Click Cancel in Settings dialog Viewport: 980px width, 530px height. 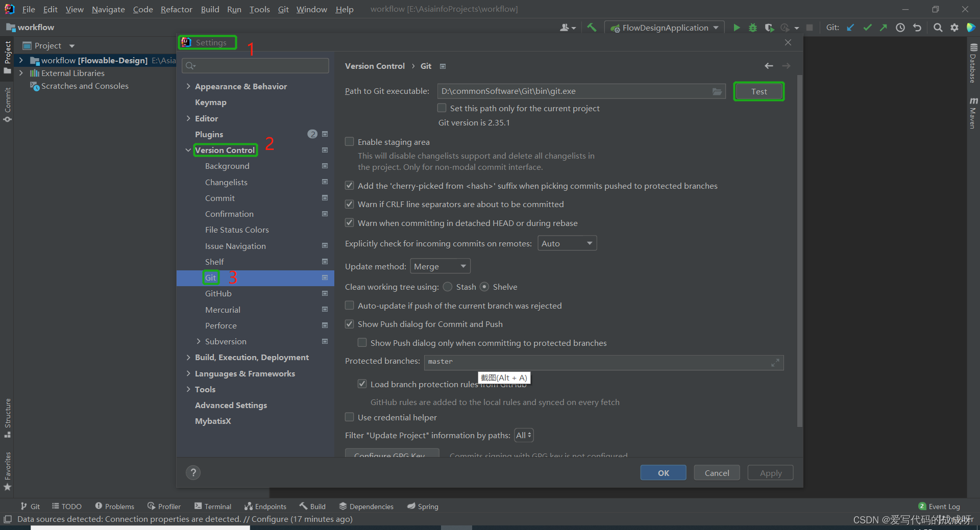717,472
